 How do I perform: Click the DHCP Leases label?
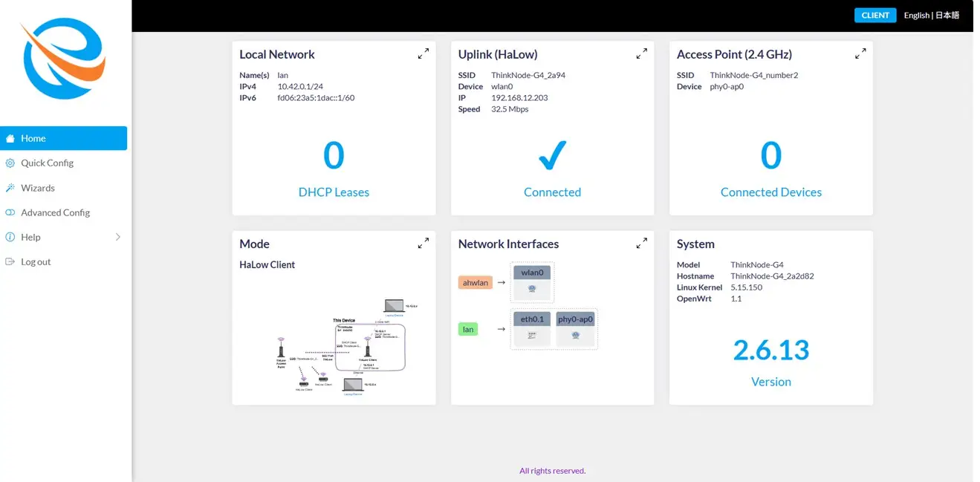coord(334,192)
